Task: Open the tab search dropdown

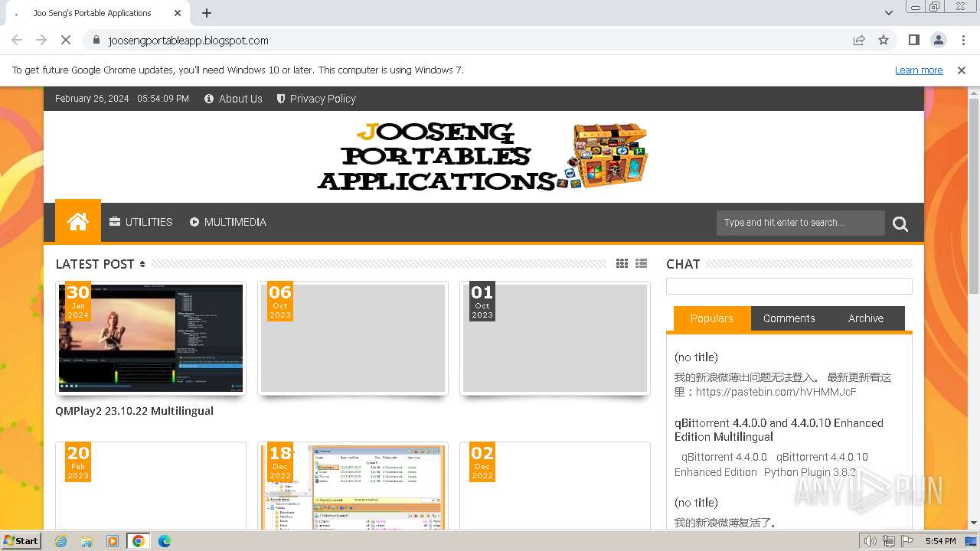Action: [x=889, y=13]
